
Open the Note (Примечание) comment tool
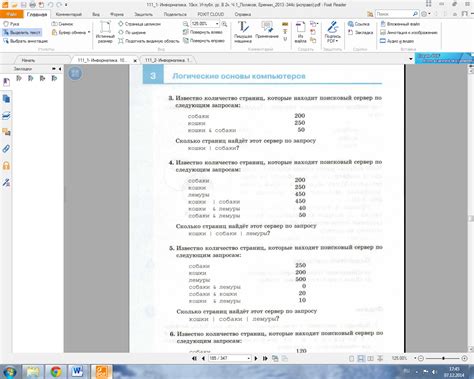[x=267, y=30]
